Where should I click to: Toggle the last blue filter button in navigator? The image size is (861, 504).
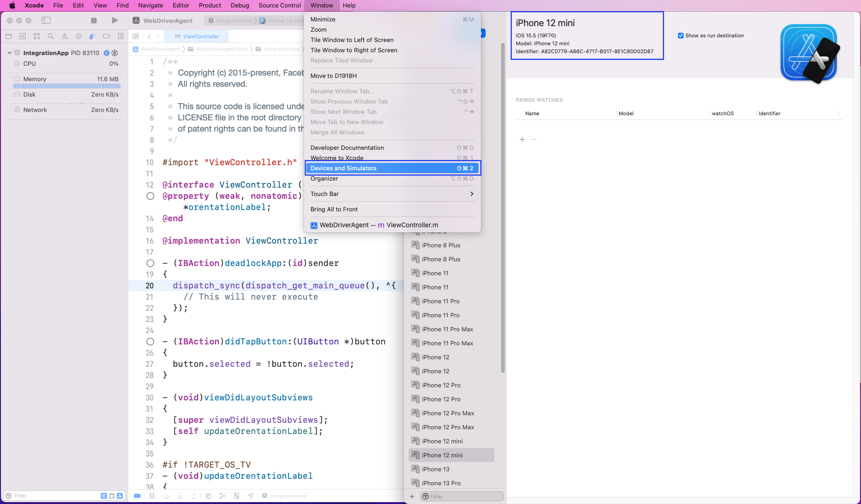120,496
